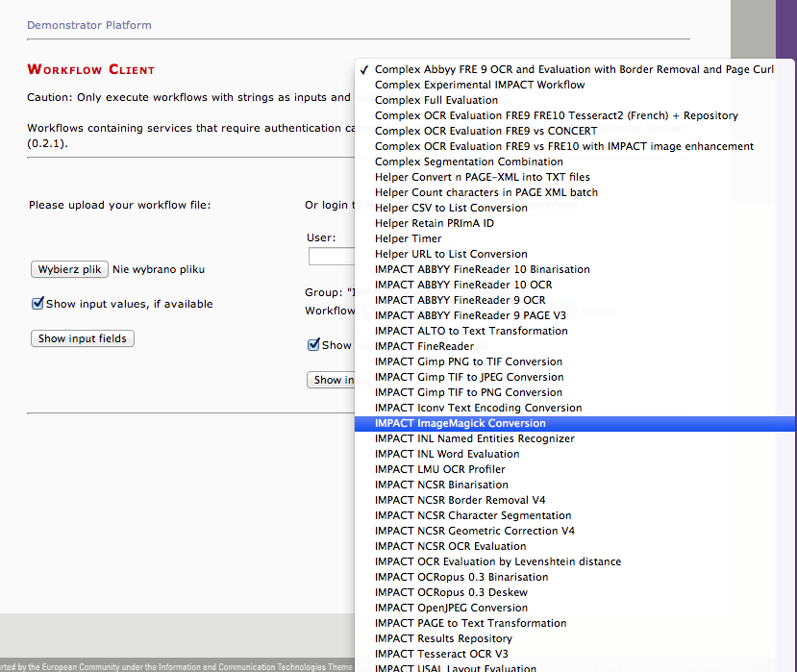Click the Wybierz plik file button
This screenshot has width=797, height=672.
click(69, 269)
